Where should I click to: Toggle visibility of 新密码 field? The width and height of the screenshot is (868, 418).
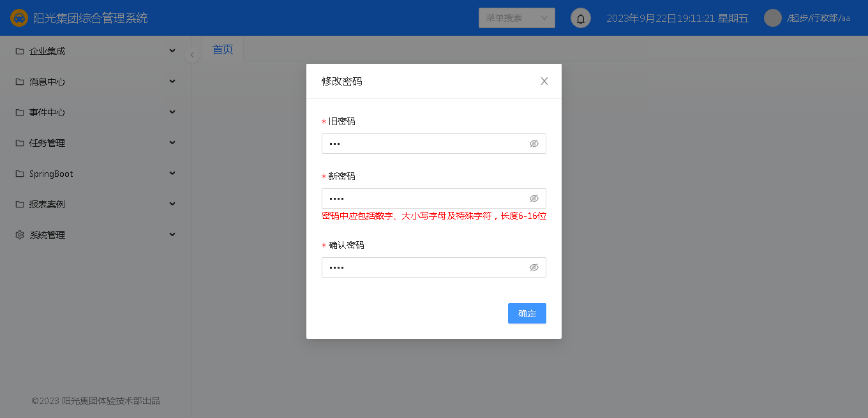[534, 198]
